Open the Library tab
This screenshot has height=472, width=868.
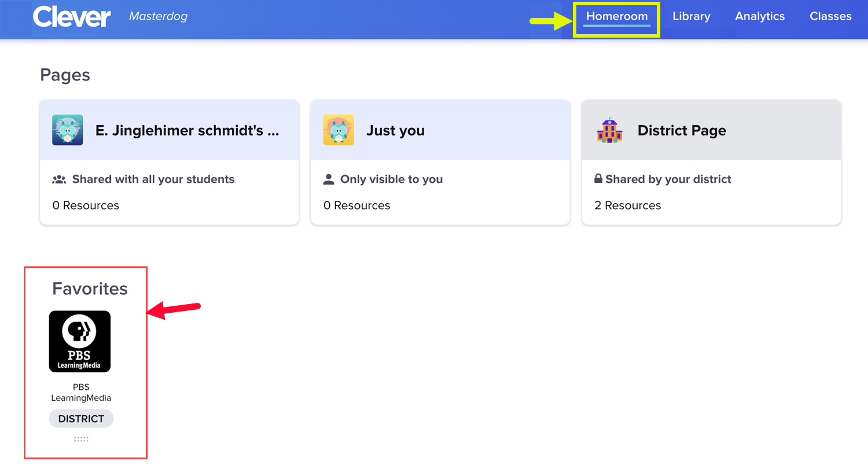click(x=691, y=17)
